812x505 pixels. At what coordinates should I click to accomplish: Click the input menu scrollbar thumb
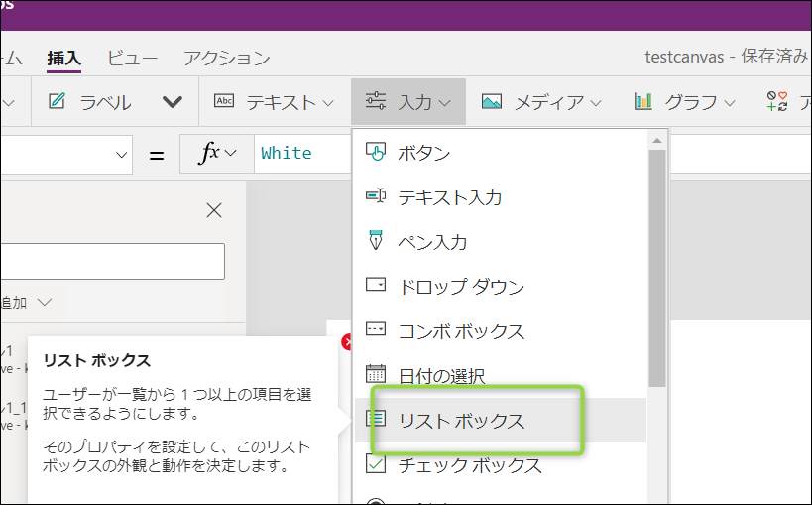point(657,268)
